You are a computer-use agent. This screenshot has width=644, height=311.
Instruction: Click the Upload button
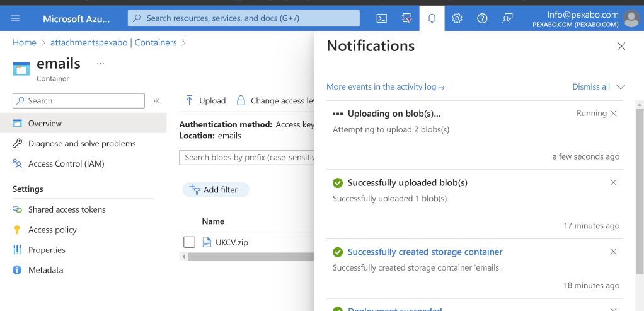pyautogui.click(x=205, y=101)
